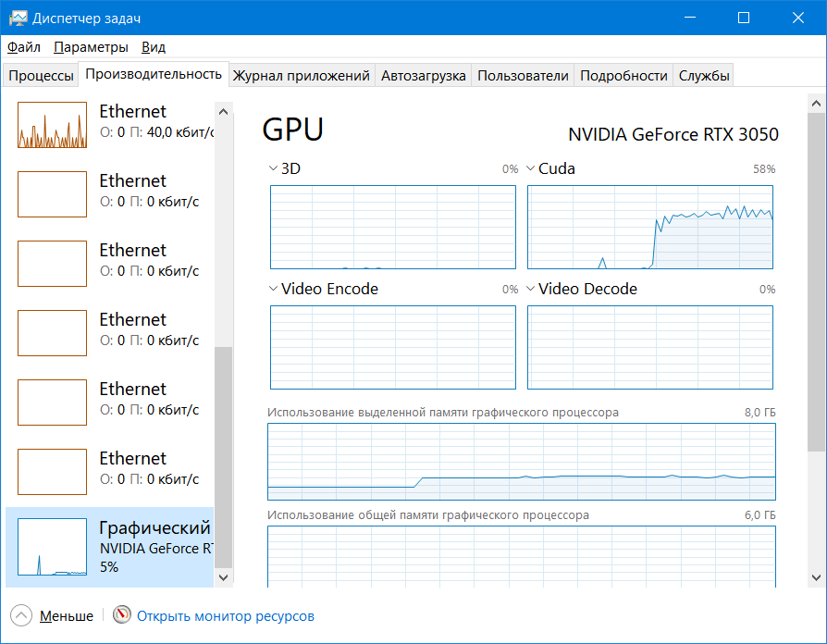This screenshot has width=827, height=644.
Task: Select the Графический процессор GPU sidebar item
Action: click(110, 547)
